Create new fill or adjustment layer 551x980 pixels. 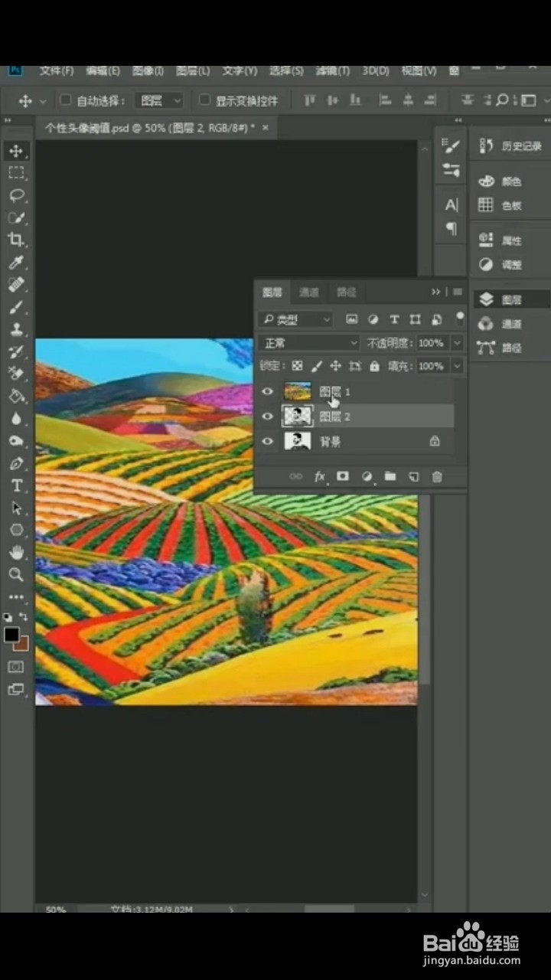tap(367, 476)
